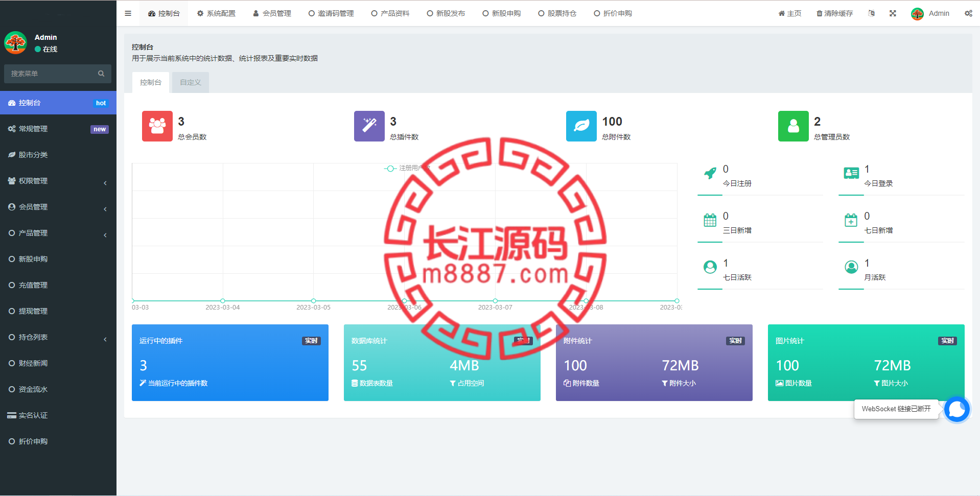Open the settings gears icon at top right
Image resolution: width=980 pixels, height=496 pixels.
(968, 13)
